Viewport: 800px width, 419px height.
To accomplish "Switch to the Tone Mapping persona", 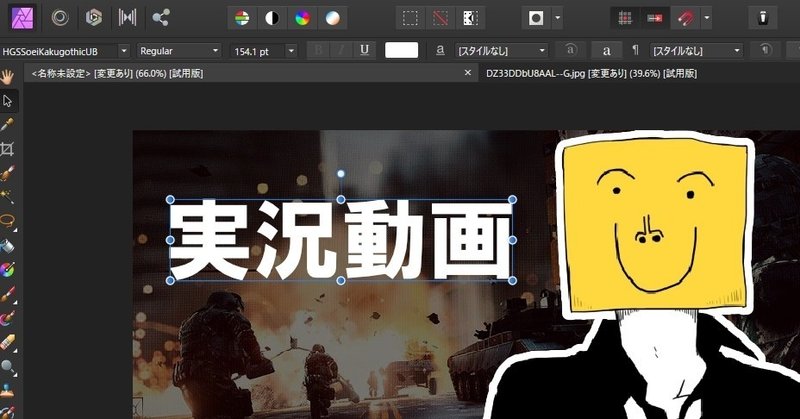I will click(x=128, y=18).
